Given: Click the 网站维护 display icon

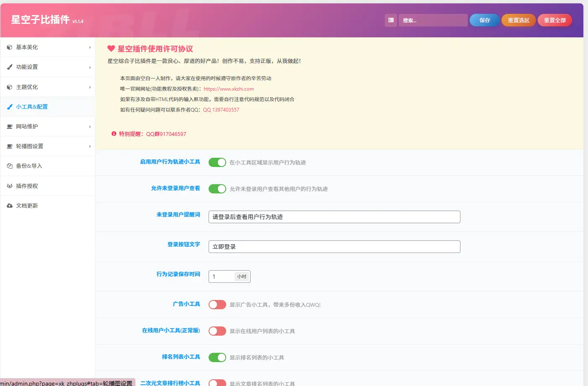Looking at the screenshot, I should pos(9,126).
